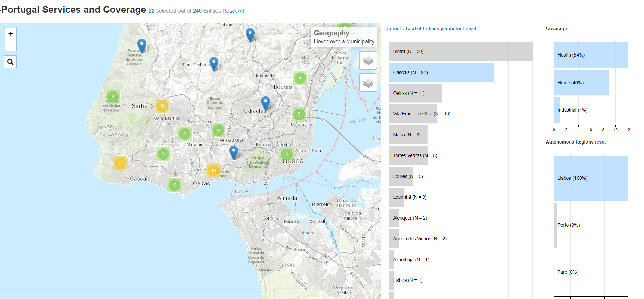Select Loures (N = 5) bar
644x299 pixels.
401,176
